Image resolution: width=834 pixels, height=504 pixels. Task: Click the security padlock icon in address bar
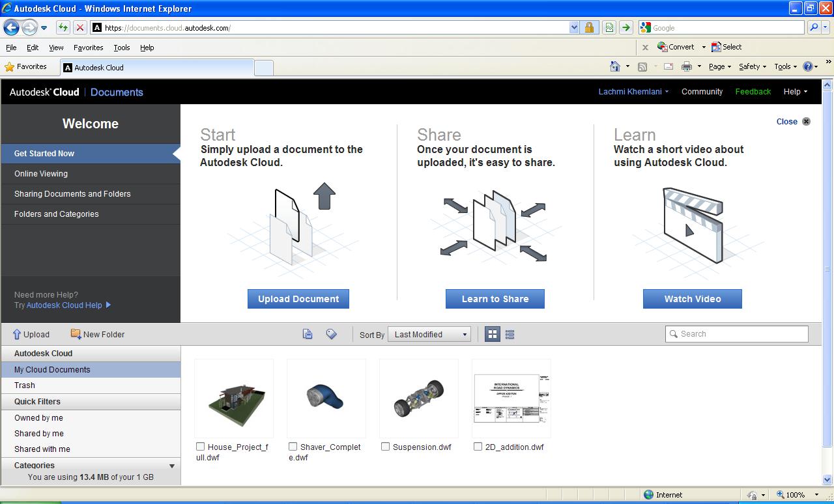tap(589, 27)
